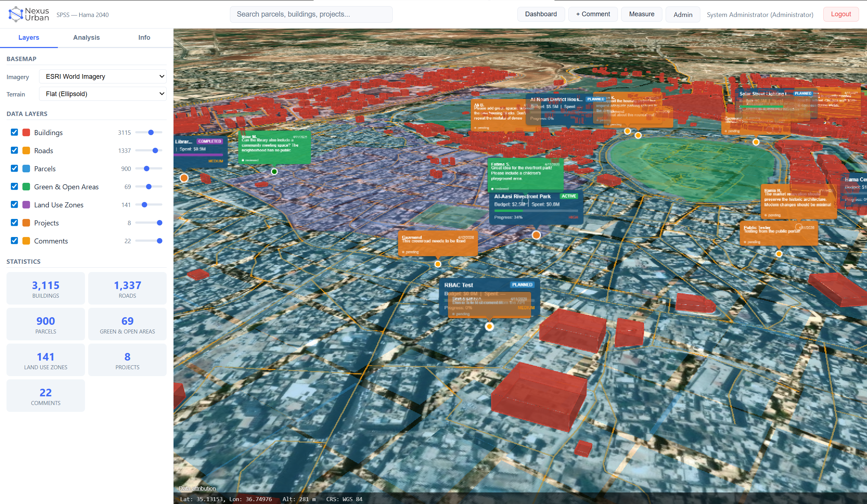This screenshot has width=867, height=504.
Task: Disable the Comments layer checkbox
Action: (x=14, y=241)
